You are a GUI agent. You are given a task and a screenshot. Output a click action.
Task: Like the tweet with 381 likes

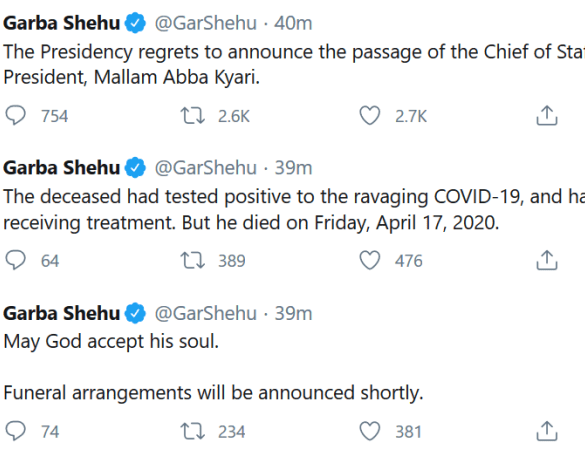coord(370,431)
